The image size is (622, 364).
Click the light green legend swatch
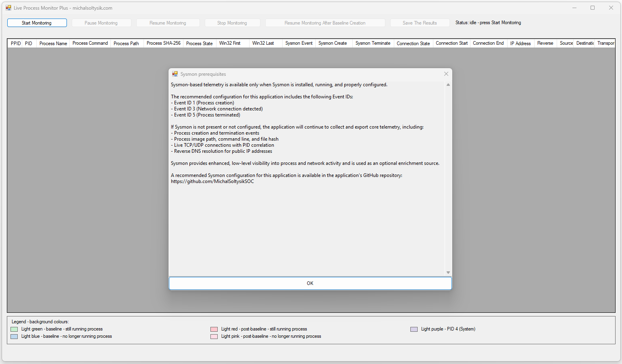pyautogui.click(x=14, y=329)
